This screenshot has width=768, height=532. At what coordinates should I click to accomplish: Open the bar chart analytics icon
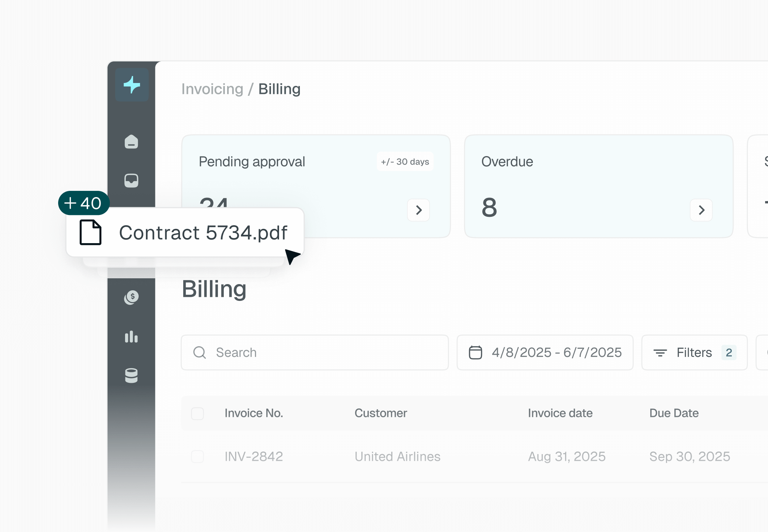[131, 336]
